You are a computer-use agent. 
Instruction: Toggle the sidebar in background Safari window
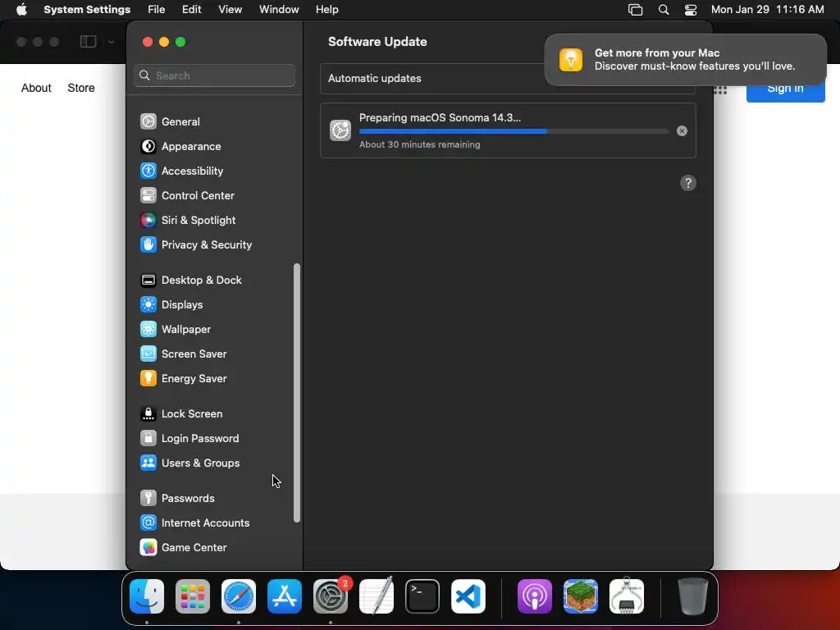(88, 42)
